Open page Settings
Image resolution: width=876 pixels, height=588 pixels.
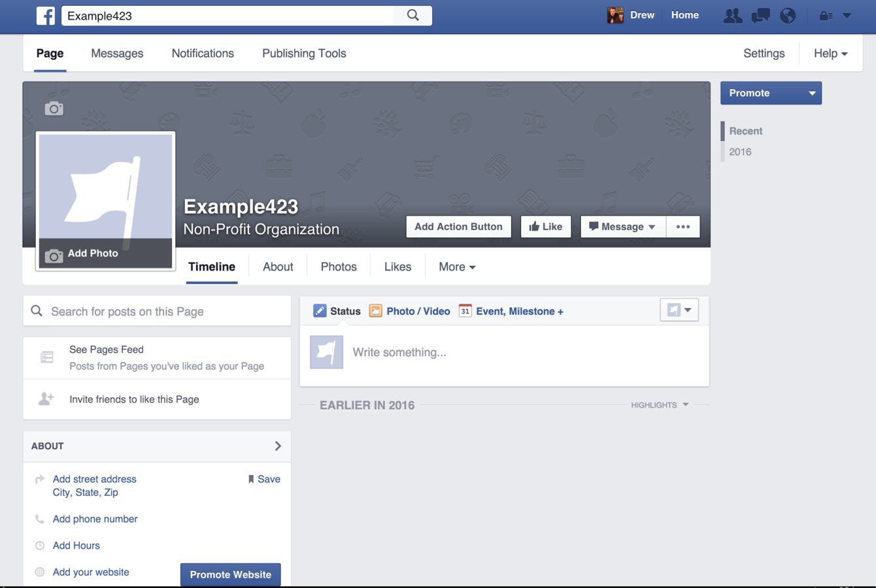tap(764, 54)
